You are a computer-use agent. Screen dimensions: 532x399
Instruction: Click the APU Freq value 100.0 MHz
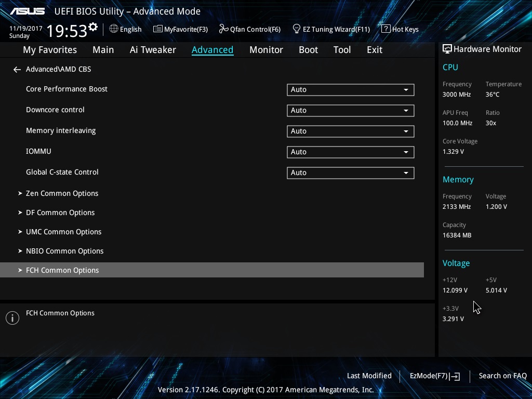(457, 123)
